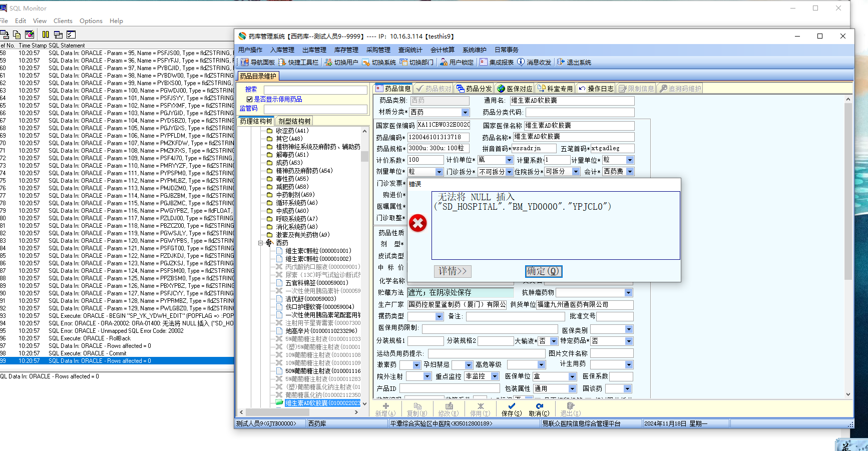Toggle the box beside 一次性使用胰岛素笔配套用针
The width and height of the screenshot is (868, 451).
[279, 315]
